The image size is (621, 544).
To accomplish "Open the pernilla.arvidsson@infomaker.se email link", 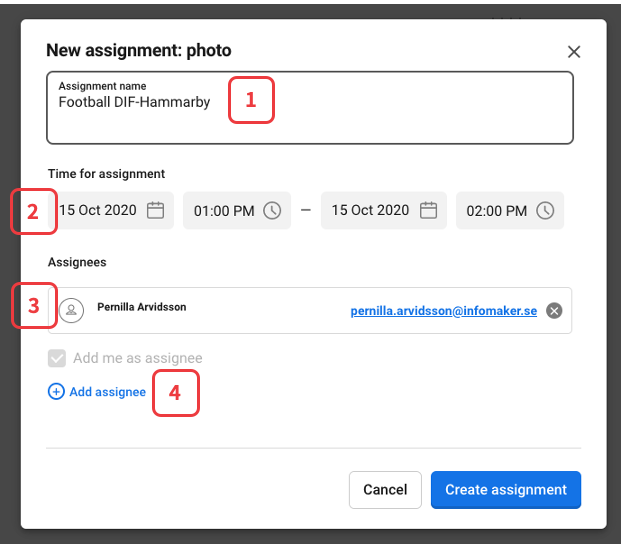I will (443, 311).
